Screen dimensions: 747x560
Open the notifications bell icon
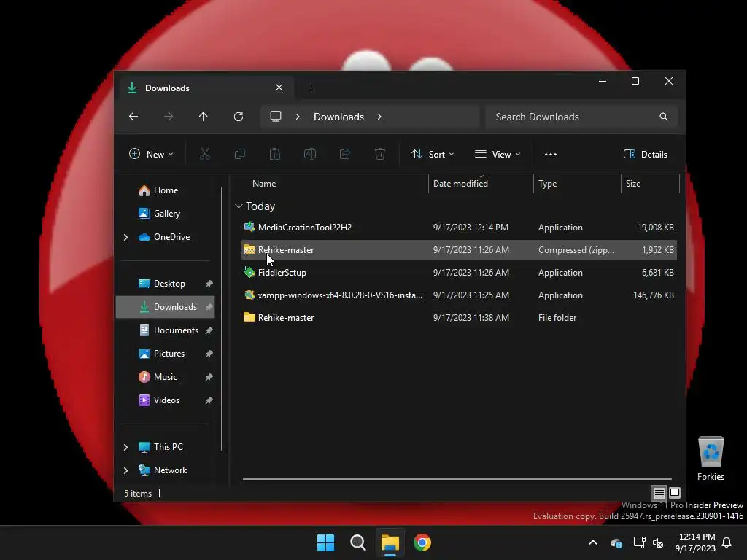point(727,542)
